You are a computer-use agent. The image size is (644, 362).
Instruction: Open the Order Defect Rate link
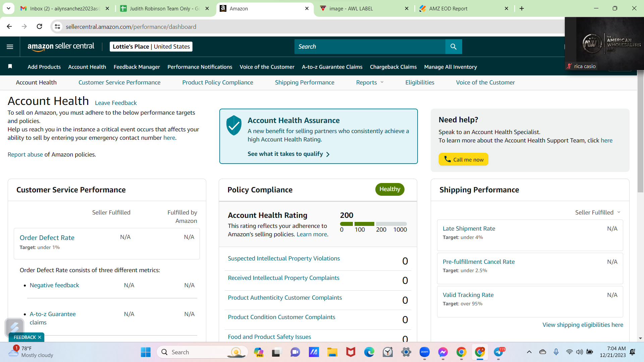[47, 238]
